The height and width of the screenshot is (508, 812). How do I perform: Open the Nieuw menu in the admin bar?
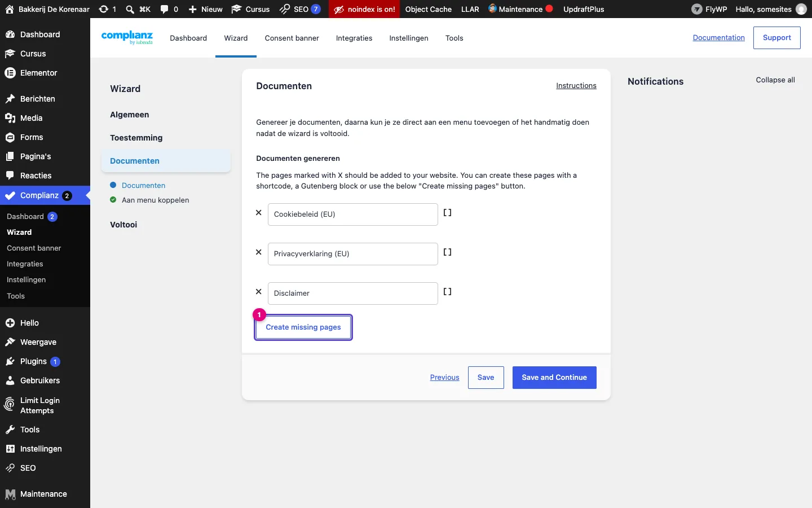tap(205, 9)
